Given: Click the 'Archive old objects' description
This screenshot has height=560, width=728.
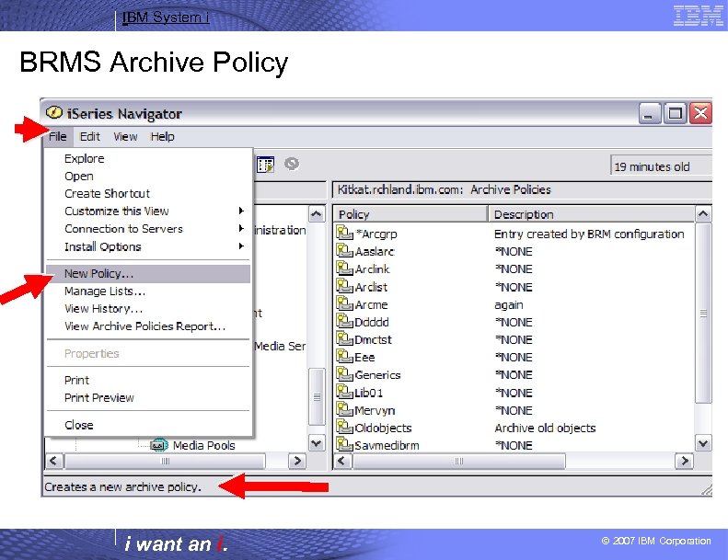Looking at the screenshot, I should 545,428.
